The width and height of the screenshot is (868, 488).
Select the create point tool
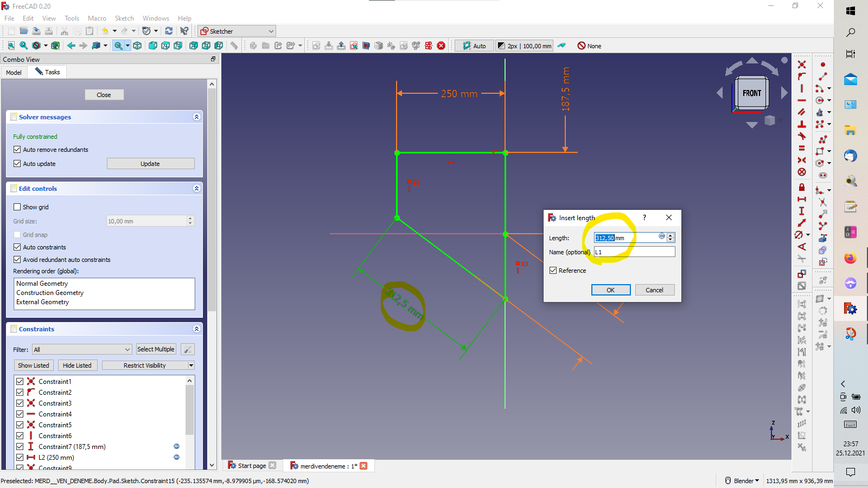pos(822,65)
